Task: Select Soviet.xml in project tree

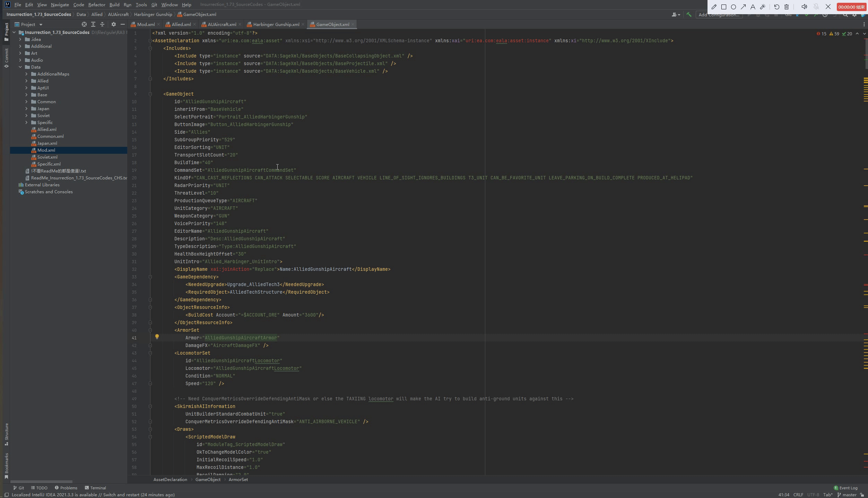Action: click(47, 157)
